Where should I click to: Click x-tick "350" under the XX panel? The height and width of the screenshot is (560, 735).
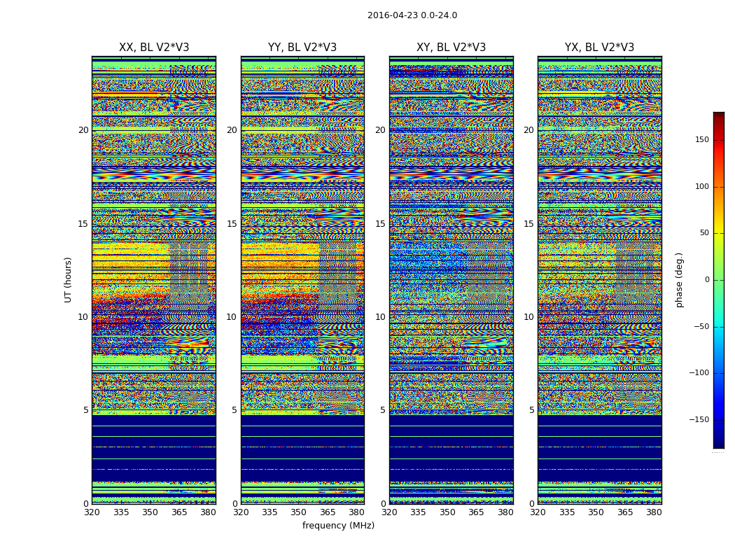(x=150, y=512)
